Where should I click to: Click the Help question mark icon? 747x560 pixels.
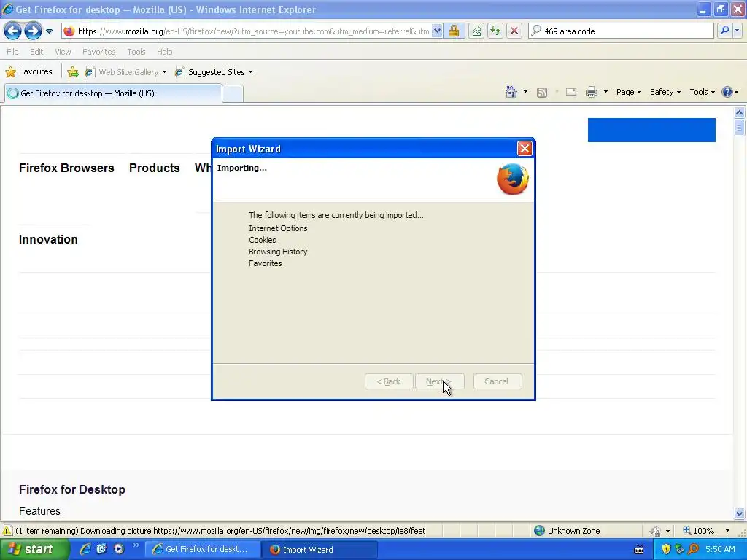(727, 92)
